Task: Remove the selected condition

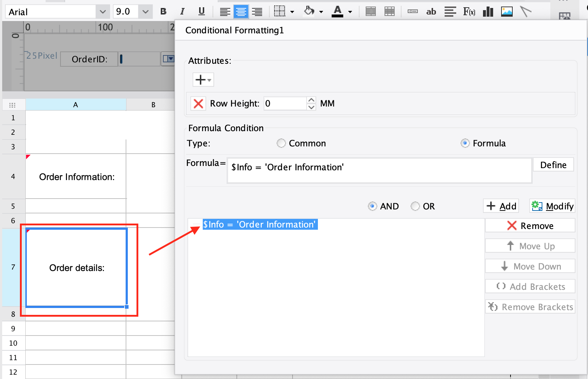Action: [530, 225]
